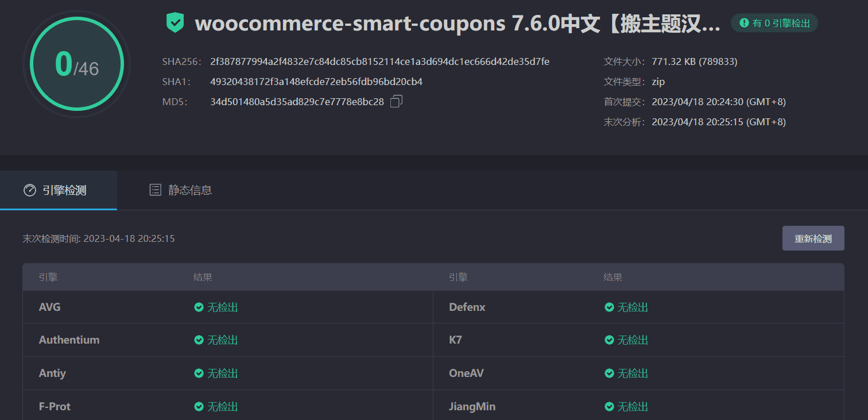The width and height of the screenshot is (868, 420).
Task: Open the 引擎检测 tab
Action: click(x=59, y=190)
